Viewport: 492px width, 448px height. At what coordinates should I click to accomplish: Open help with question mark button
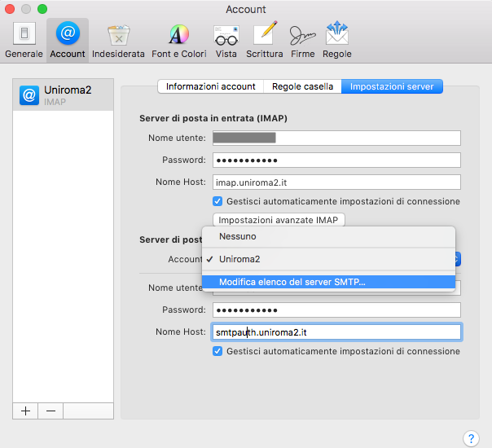[x=471, y=438]
